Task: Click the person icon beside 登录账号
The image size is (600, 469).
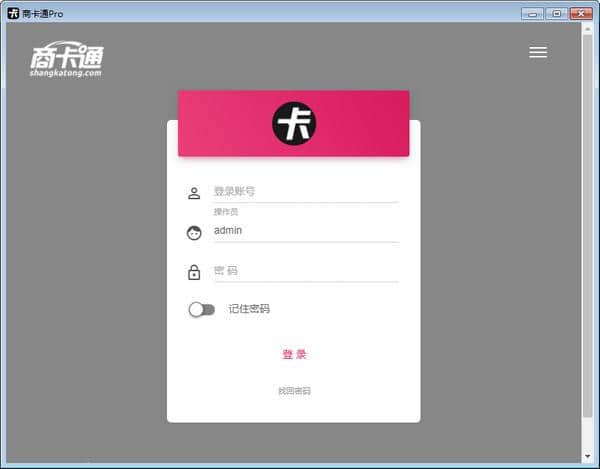Action: 194,193
